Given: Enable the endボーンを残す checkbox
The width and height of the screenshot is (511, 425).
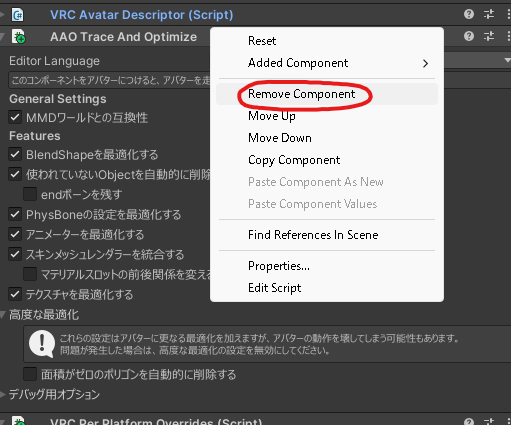Looking at the screenshot, I should (30, 194).
